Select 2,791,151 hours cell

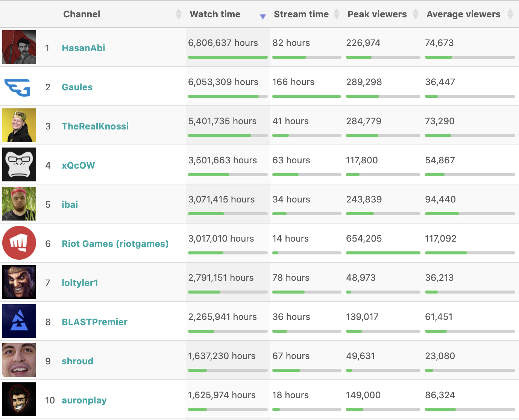coord(221,278)
